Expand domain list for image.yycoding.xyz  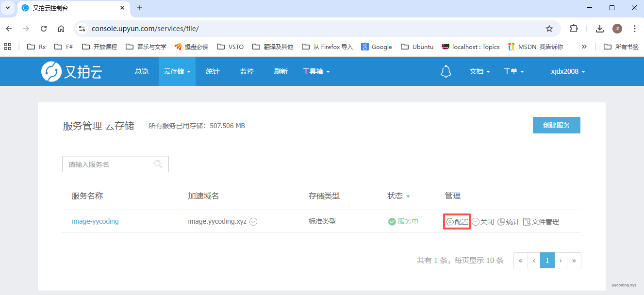253,222
